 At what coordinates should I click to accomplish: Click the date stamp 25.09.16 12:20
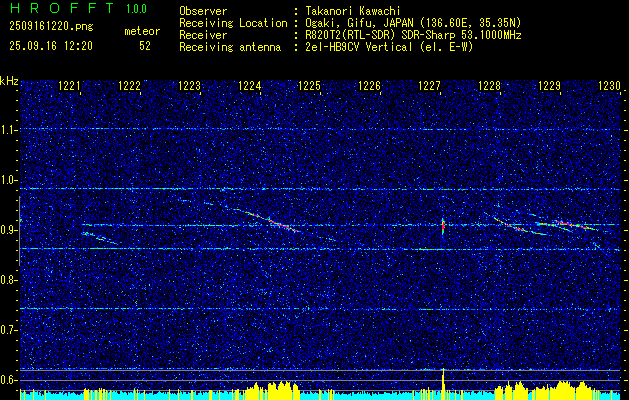(51, 46)
